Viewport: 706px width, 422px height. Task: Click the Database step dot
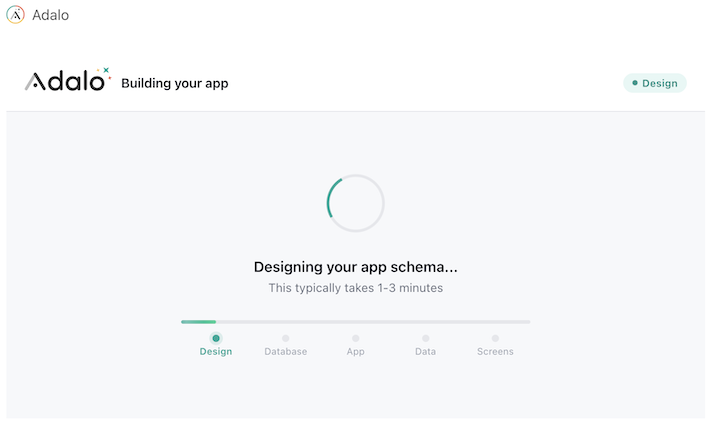tap(286, 338)
